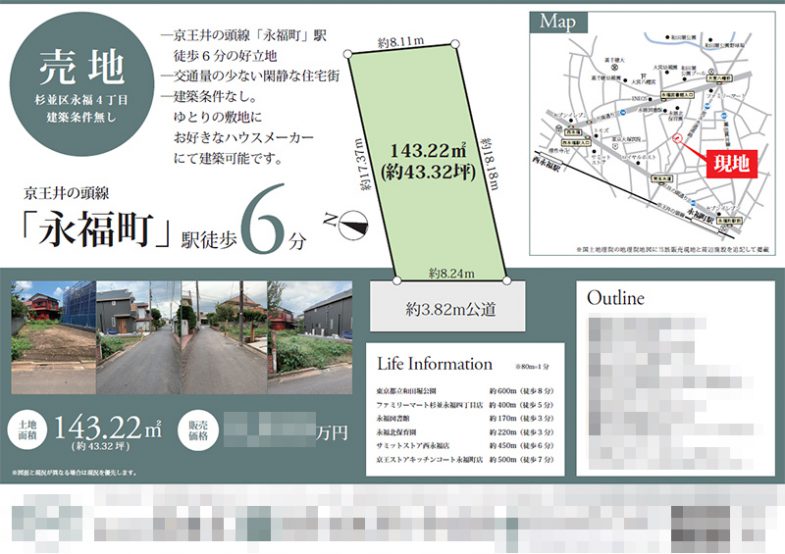Click the 販売価格 circle badge
The width and height of the screenshot is (785, 554).
tap(198, 432)
